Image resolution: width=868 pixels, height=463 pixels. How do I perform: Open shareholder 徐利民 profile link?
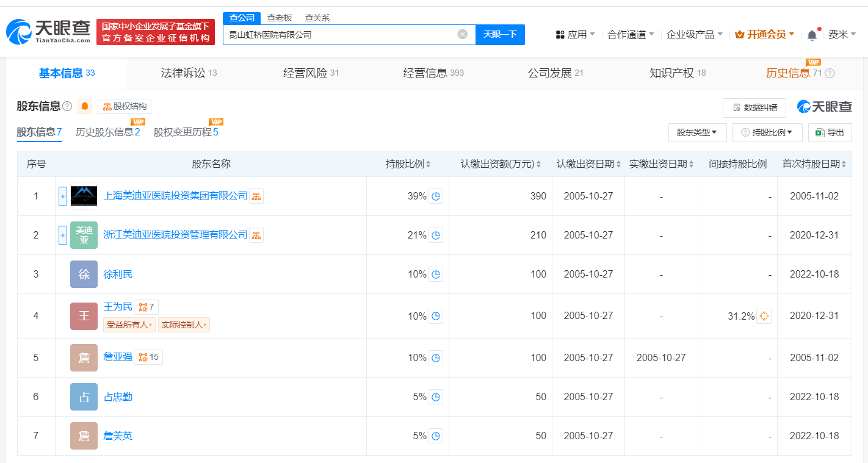[118, 275]
